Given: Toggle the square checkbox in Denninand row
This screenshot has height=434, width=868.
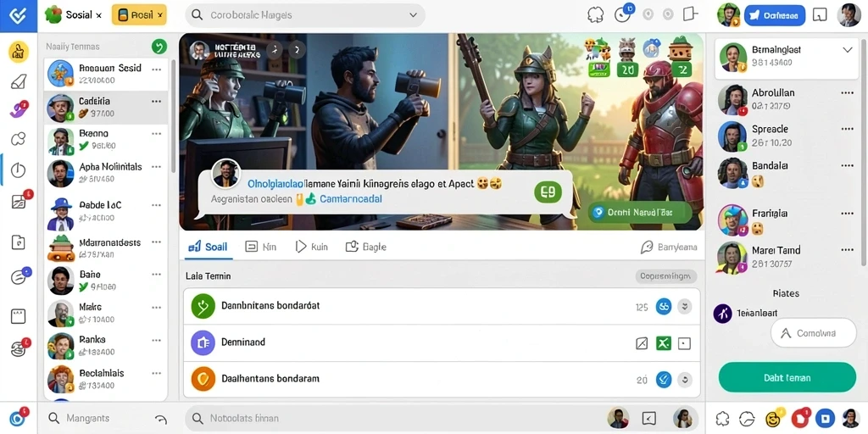Looking at the screenshot, I should [685, 344].
